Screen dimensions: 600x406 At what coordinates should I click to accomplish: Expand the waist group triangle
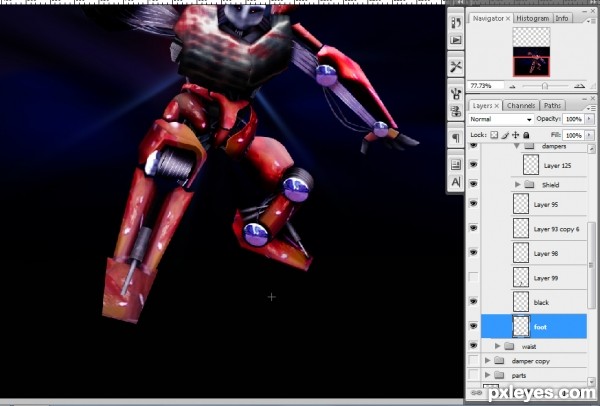pyautogui.click(x=497, y=346)
